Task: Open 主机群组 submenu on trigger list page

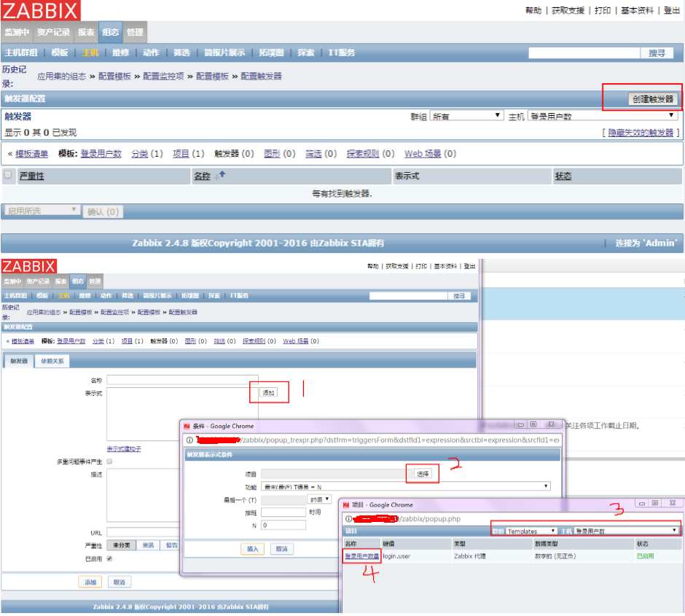Action: pos(20,53)
